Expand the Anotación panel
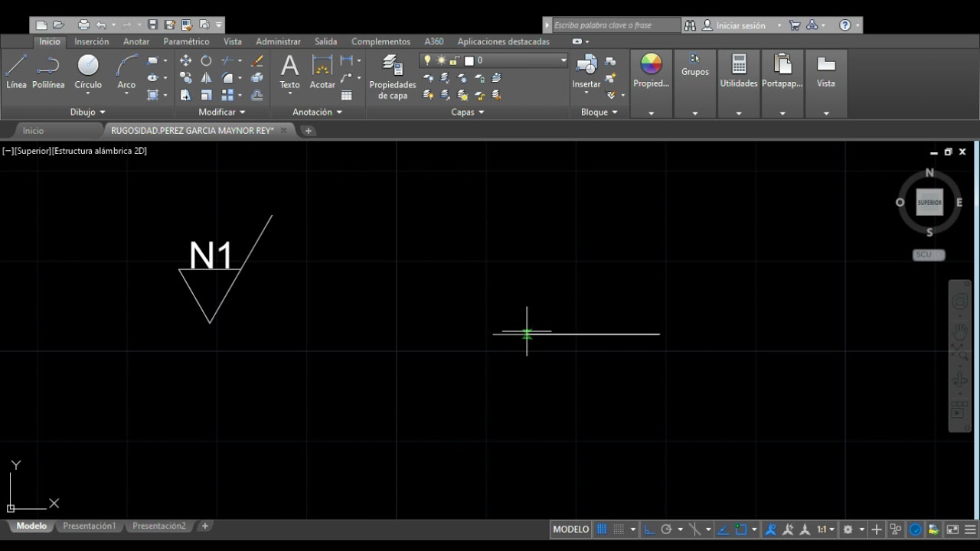This screenshot has width=980, height=551. [317, 112]
